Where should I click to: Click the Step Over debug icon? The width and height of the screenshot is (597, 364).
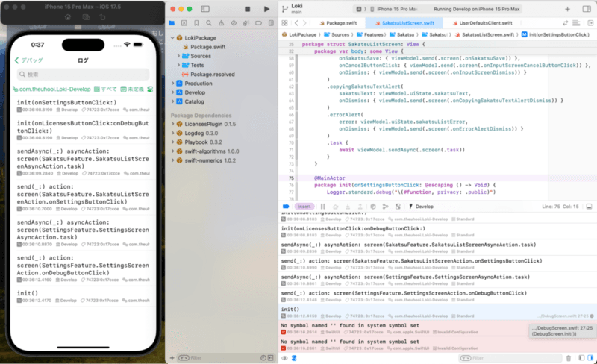(335, 207)
